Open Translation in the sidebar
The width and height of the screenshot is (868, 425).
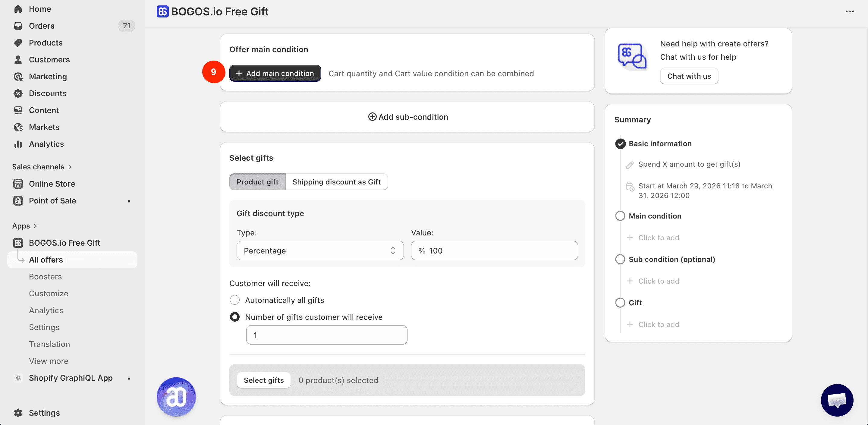(49, 344)
